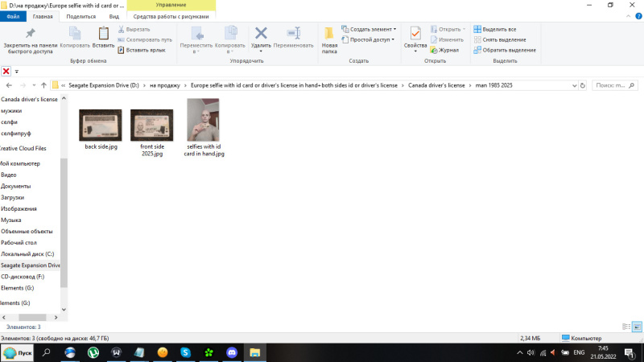Click the Pin to Quick Access icon
Screen dimensions: 644x362
30,34
